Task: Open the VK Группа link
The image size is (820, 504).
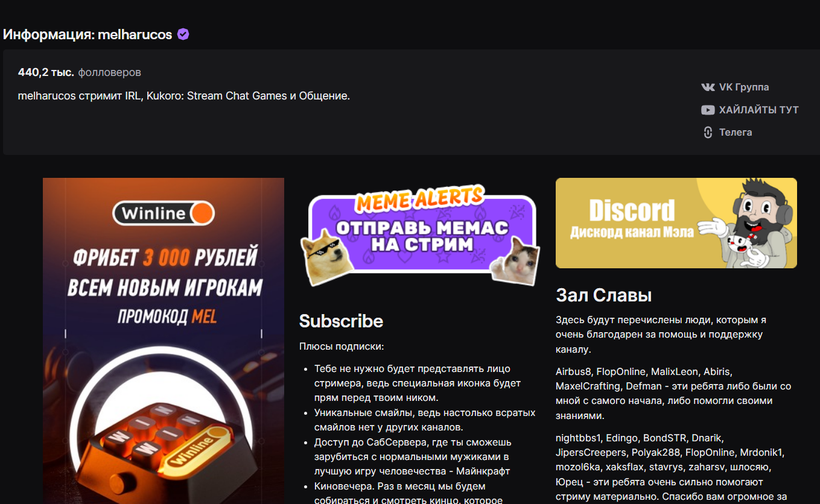Action: (735, 87)
